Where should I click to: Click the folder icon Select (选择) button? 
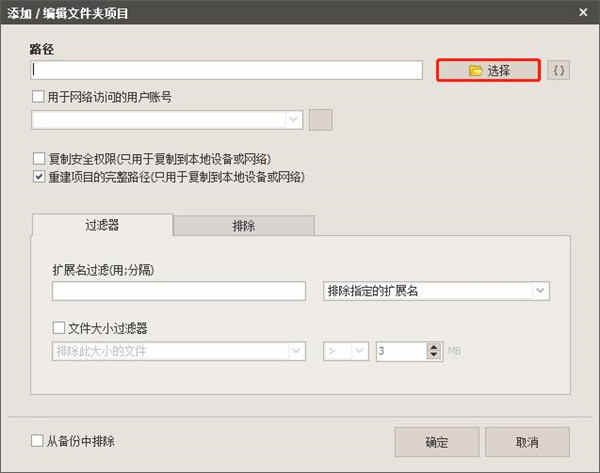click(489, 70)
